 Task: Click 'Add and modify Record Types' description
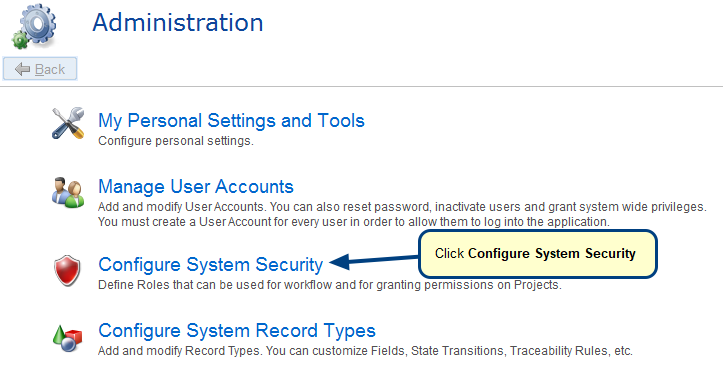coord(365,351)
